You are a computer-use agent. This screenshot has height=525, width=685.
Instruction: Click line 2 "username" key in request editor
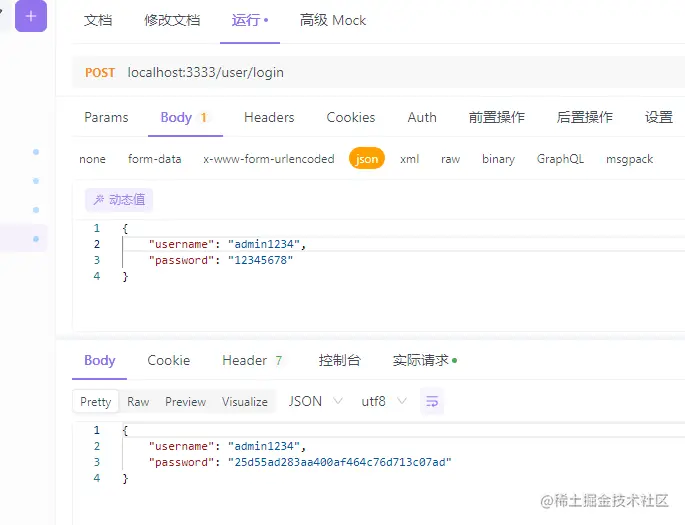181,244
